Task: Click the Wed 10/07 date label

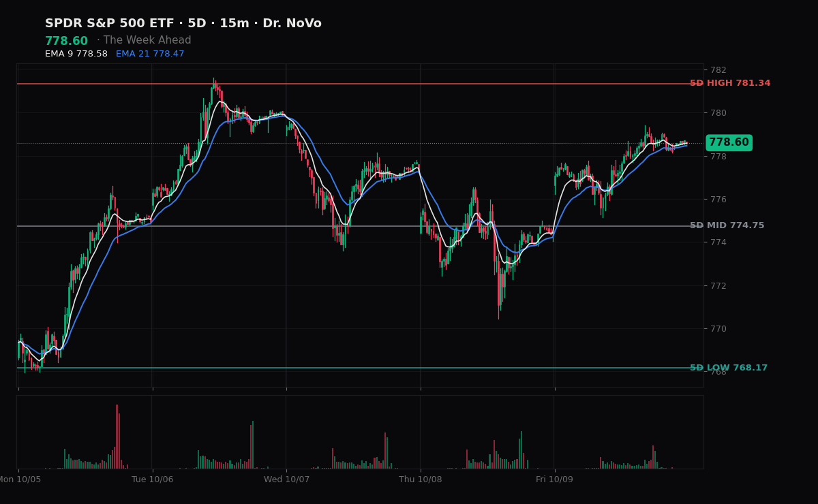Action: [x=286, y=479]
